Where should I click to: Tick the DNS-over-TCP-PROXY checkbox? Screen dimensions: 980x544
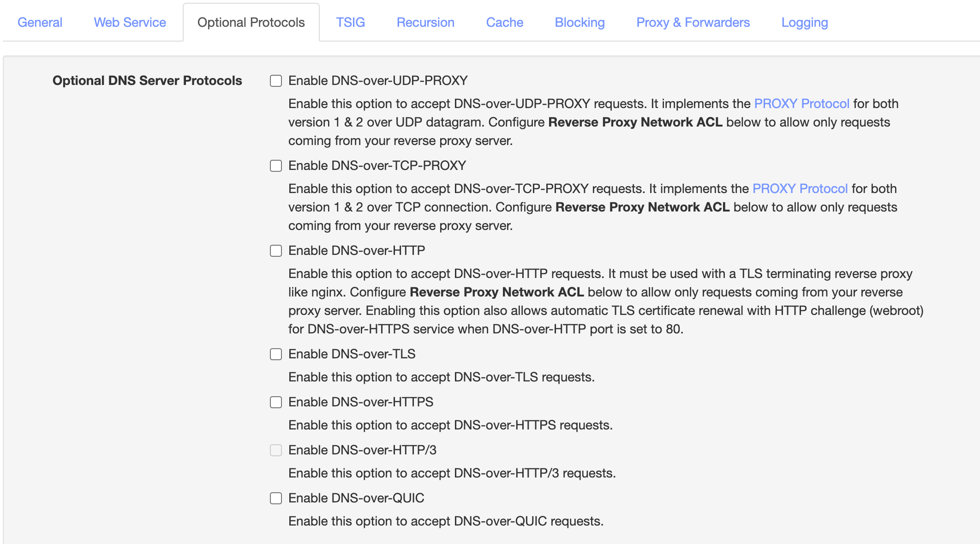276,166
